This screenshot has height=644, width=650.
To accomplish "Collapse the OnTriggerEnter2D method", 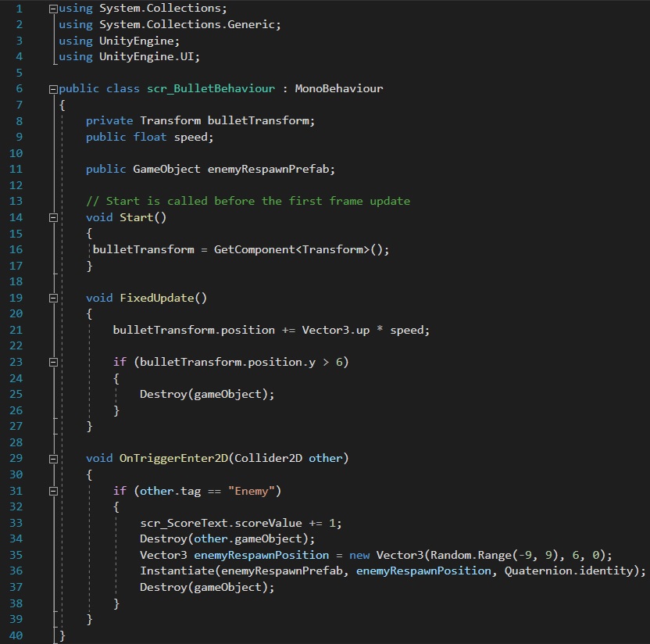I will point(53,458).
